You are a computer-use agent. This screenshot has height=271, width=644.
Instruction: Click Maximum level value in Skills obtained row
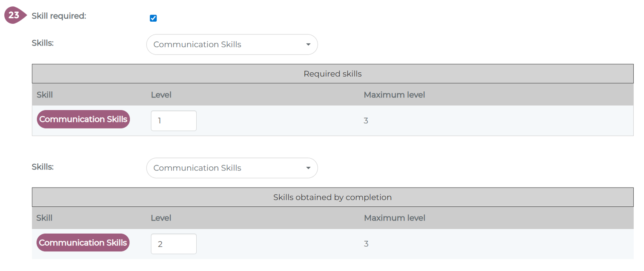(x=366, y=244)
